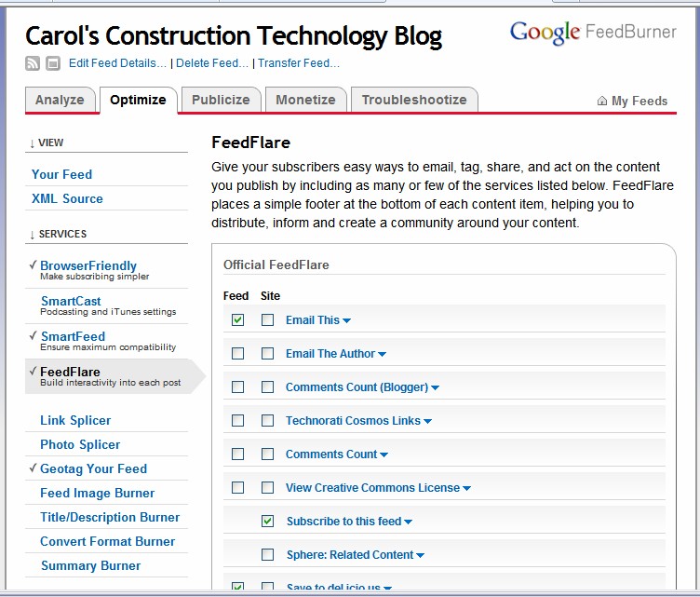Image resolution: width=700 pixels, height=597 pixels.
Task: Open the Photo Splicer service
Action: 80,444
